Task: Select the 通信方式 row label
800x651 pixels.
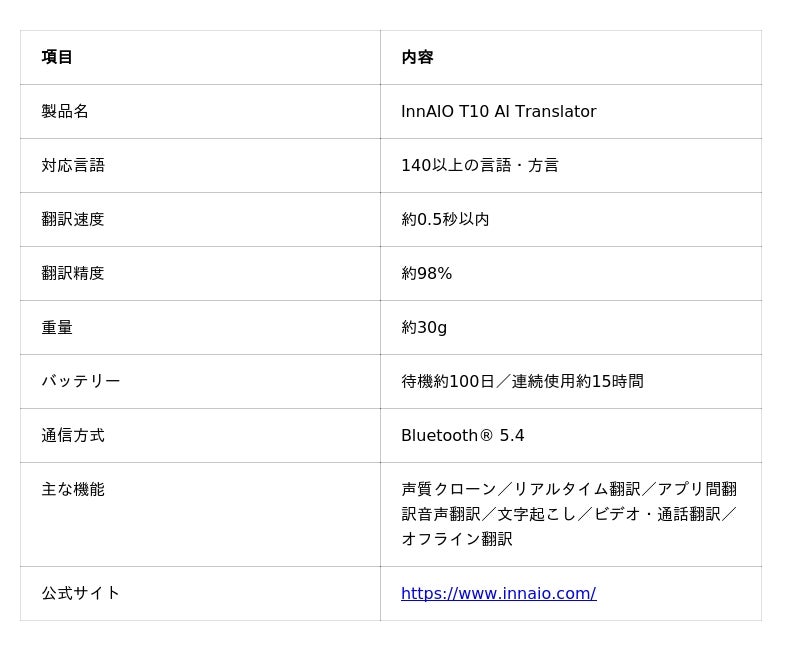Action: tap(73, 435)
